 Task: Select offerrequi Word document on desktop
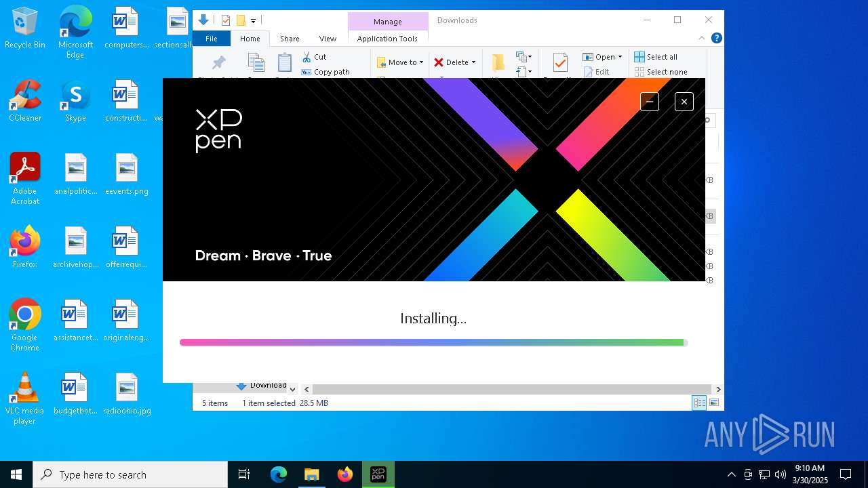coord(127,247)
